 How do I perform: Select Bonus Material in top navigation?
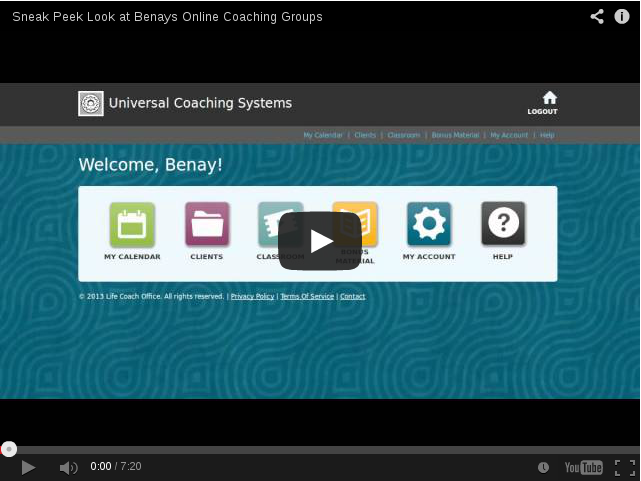click(455, 135)
